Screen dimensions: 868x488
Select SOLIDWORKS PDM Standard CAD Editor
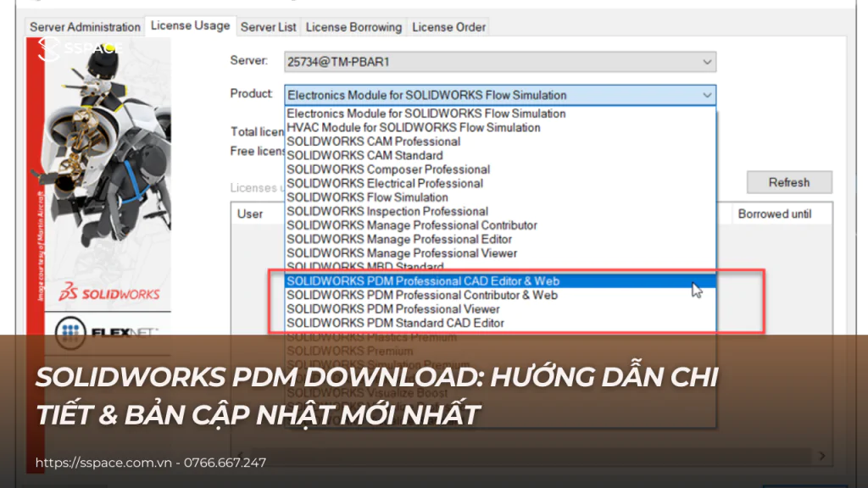(x=500, y=323)
